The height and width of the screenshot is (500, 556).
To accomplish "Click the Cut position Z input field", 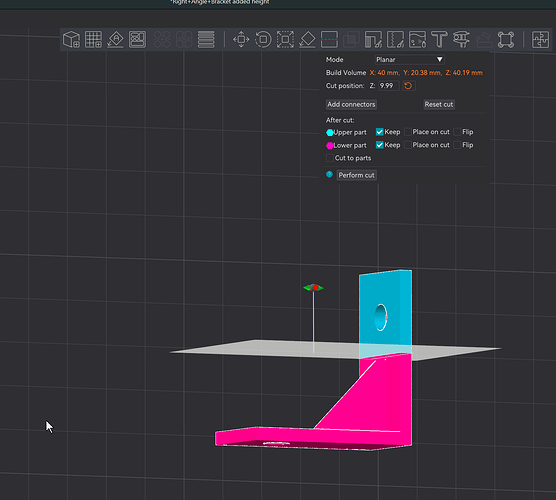I will point(389,86).
